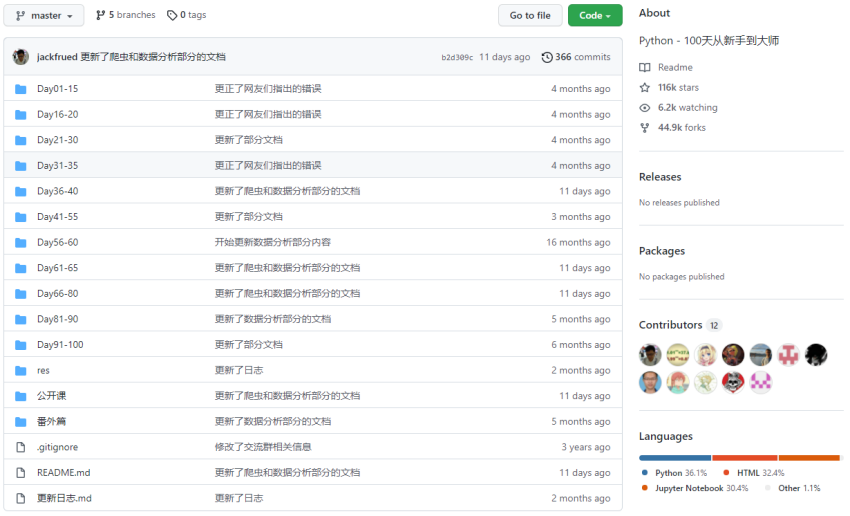
Task: Click the 116k stars link
Action: (678, 87)
